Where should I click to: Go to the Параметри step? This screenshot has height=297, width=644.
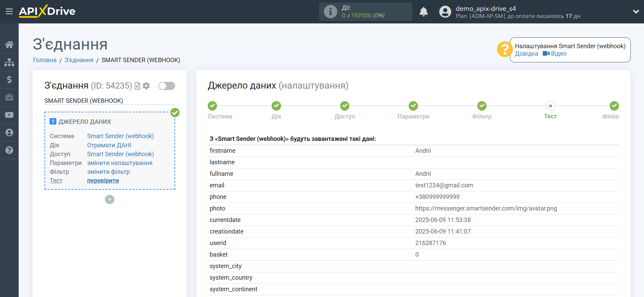coord(413,106)
